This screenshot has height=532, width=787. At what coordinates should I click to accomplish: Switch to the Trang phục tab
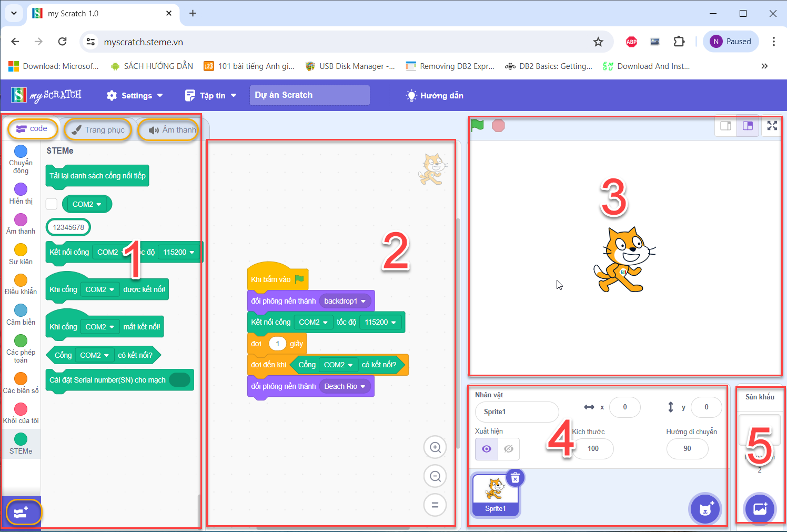coord(98,129)
